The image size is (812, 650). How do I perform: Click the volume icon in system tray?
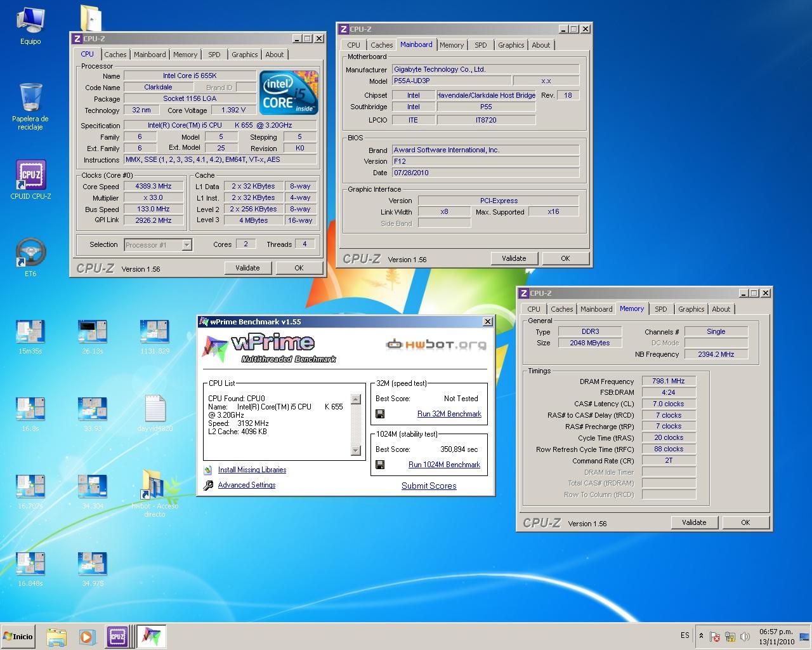pos(745,636)
